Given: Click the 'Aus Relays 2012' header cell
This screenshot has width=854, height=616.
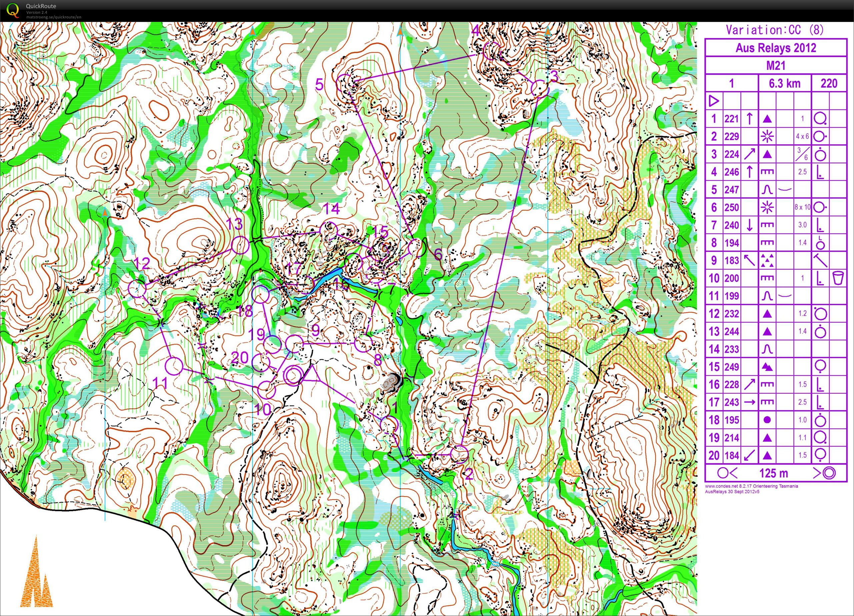Looking at the screenshot, I should click(x=776, y=48).
